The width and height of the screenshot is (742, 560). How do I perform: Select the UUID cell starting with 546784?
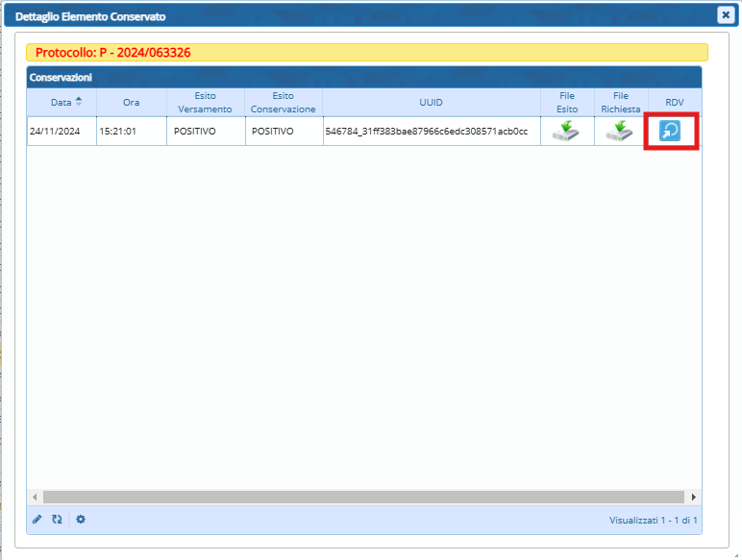click(x=426, y=132)
